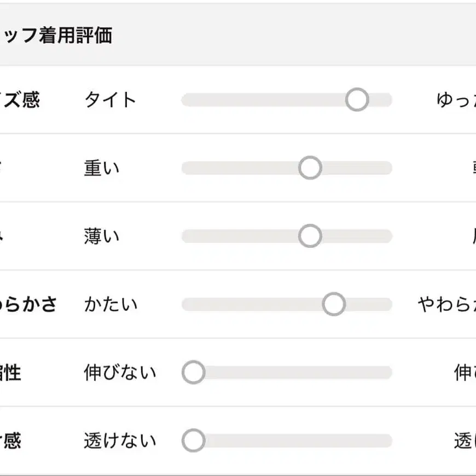Click the slider handle in the かたい row

tap(333, 304)
